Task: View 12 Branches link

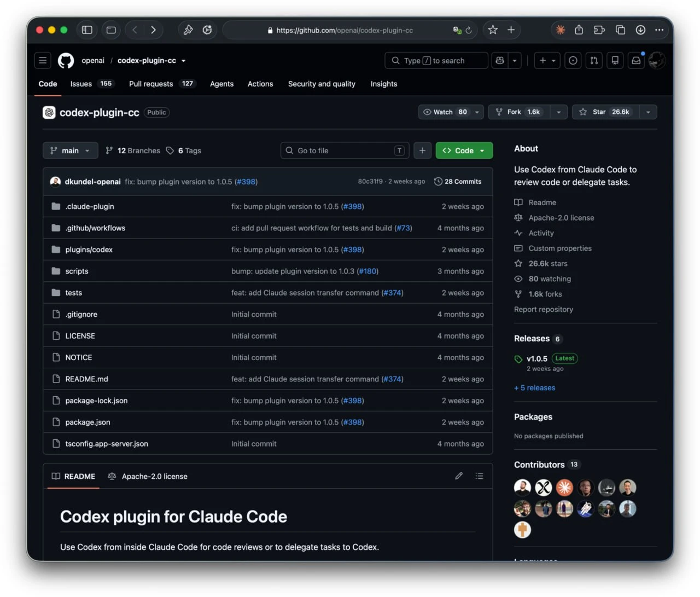Action: click(x=133, y=150)
